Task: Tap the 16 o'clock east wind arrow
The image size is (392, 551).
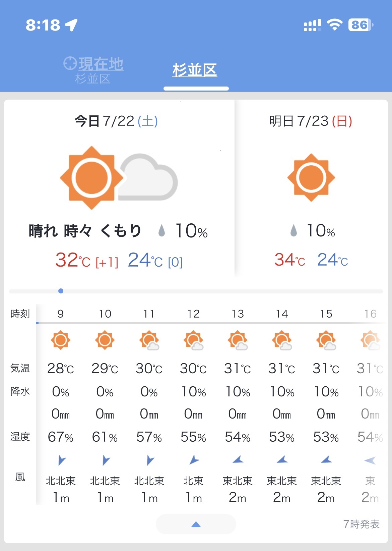Action: pyautogui.click(x=370, y=460)
